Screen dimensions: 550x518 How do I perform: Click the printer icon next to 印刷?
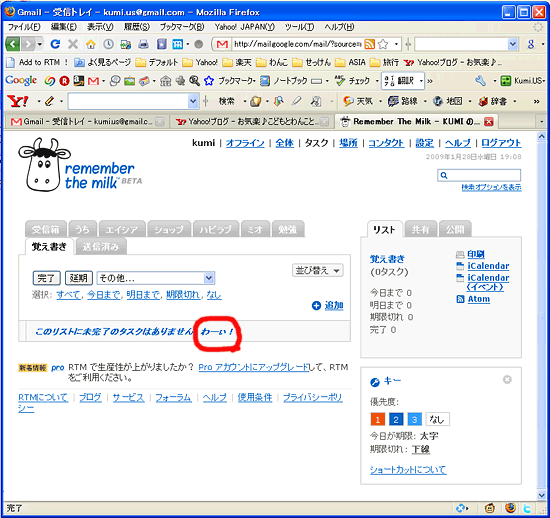pos(460,254)
